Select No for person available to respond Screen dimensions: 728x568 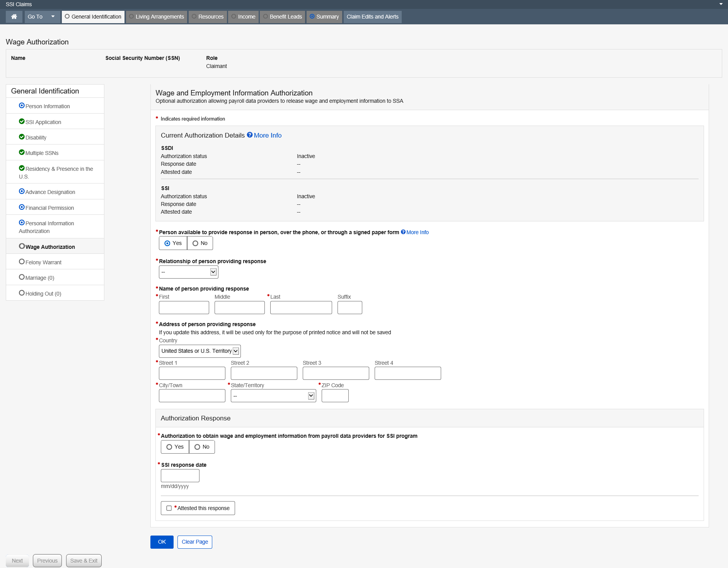click(196, 243)
